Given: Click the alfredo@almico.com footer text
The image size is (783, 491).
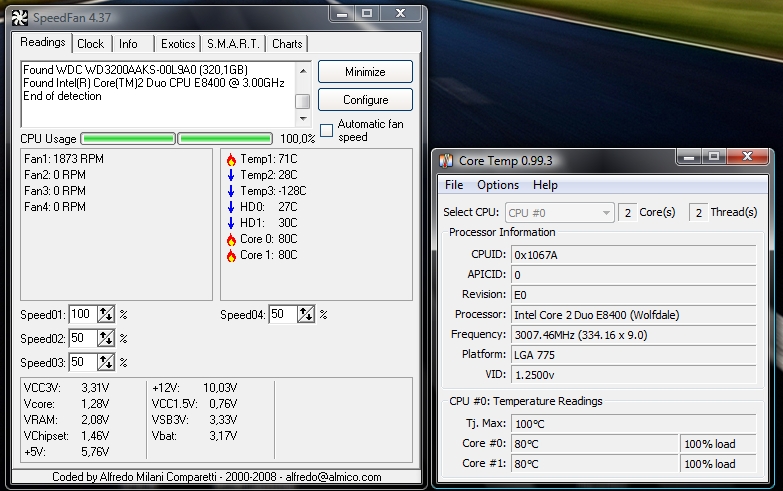Looking at the screenshot, I should (333, 477).
